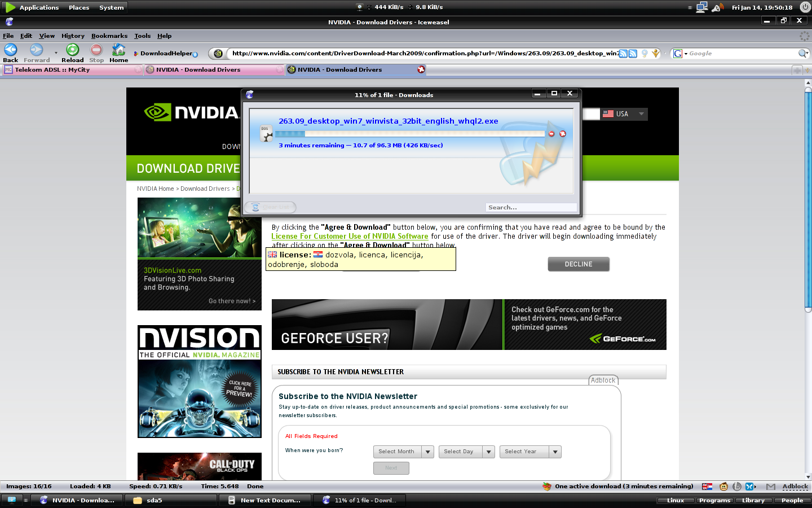The image size is (812, 508).
Task: Reload the page with the green Reload icon
Action: [72, 50]
